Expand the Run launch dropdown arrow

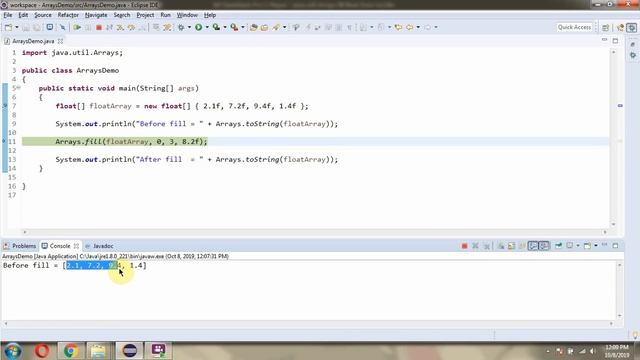(x=207, y=27)
